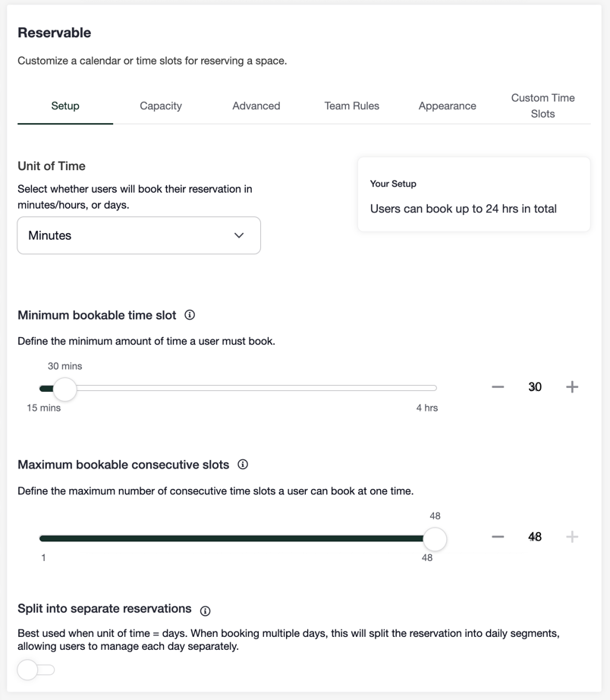Viewport: 610px width, 700px height.
Task: Select the Setup tab
Action: [65, 106]
